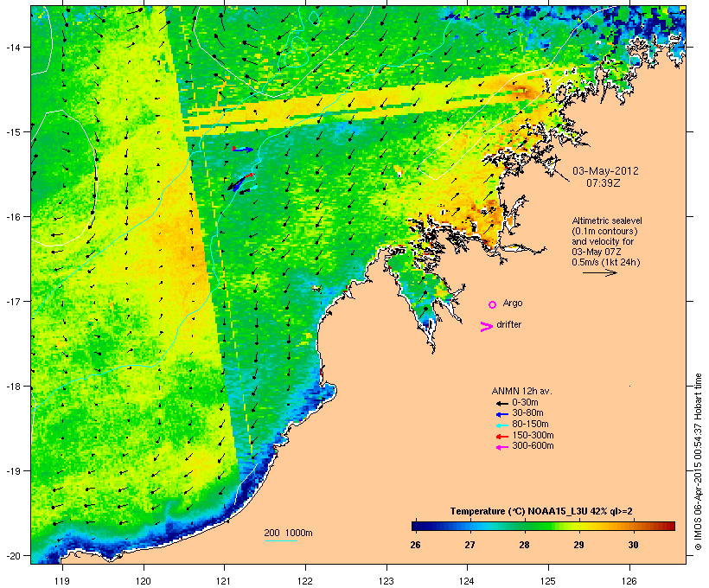
Task: Click the cyan 200 1000m isobath legend line
Action: pyautogui.click(x=280, y=540)
